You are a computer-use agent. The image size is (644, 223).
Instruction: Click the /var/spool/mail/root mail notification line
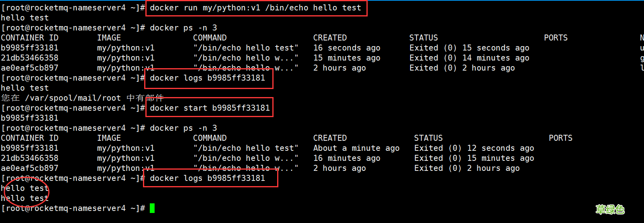click(x=82, y=98)
